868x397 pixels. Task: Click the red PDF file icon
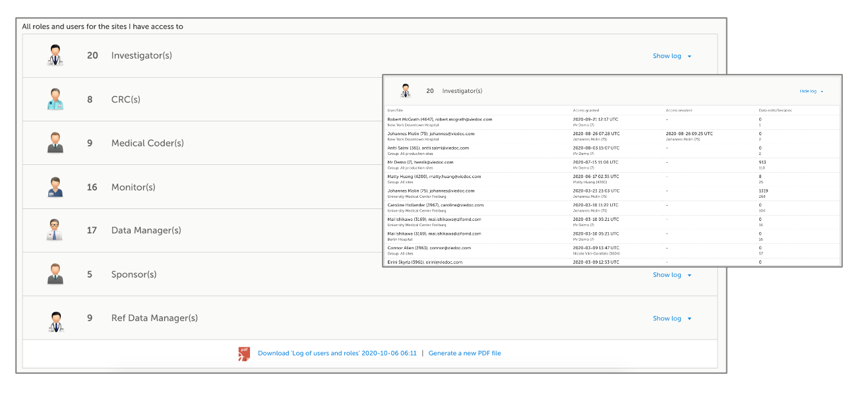[244, 353]
